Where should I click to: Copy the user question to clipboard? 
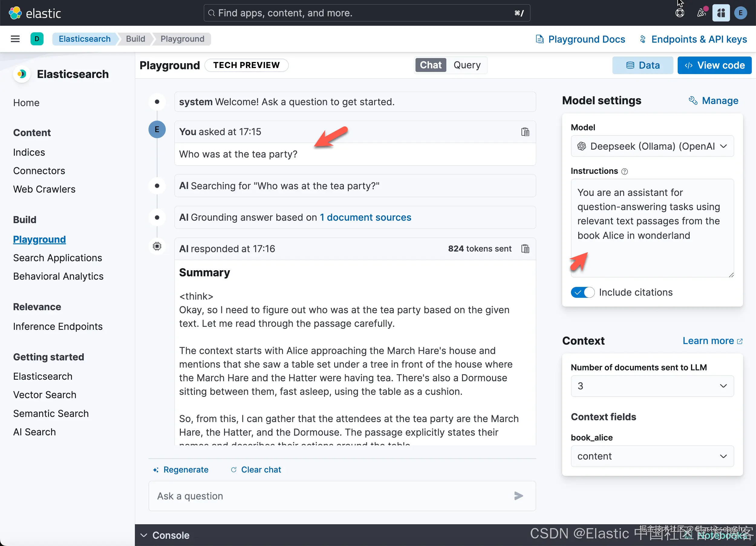click(525, 132)
